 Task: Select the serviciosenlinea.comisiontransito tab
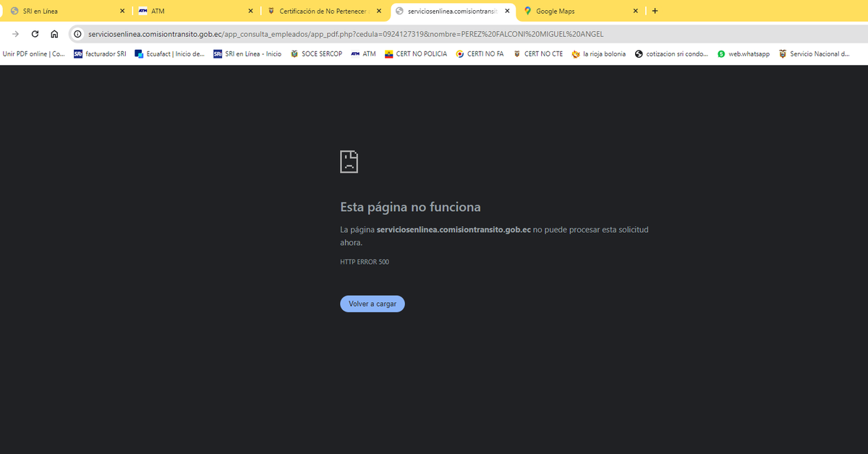click(453, 11)
